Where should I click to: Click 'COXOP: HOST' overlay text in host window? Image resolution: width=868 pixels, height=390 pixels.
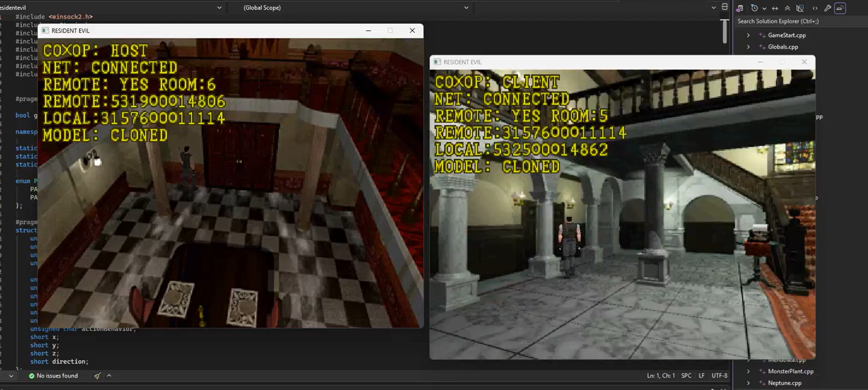(95, 51)
